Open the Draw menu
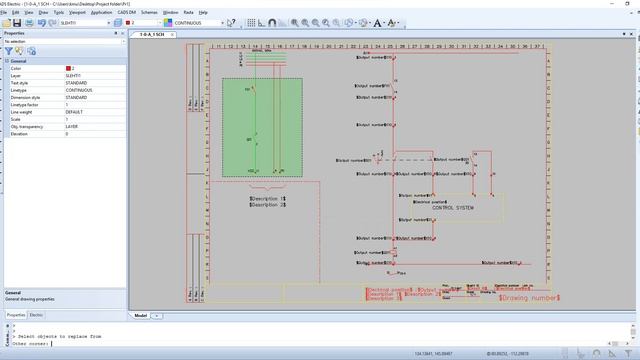This screenshot has height=360, width=640. pos(43,13)
